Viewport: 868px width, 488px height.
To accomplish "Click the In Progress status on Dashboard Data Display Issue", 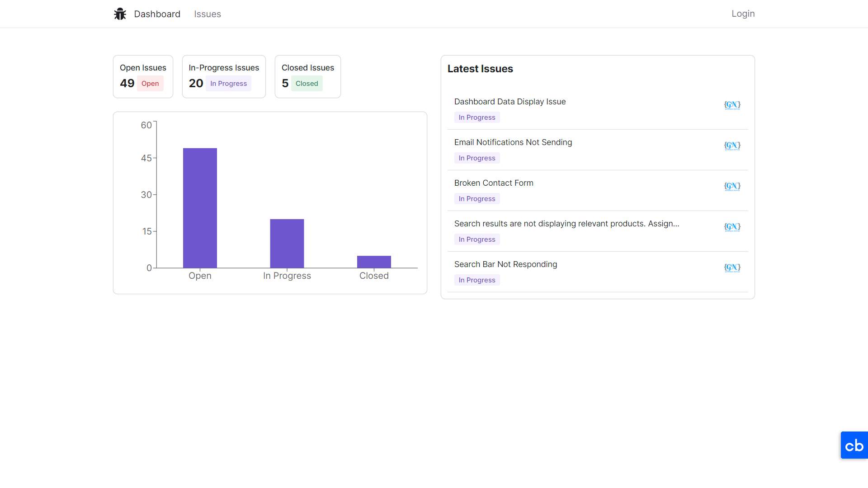I will 477,117.
